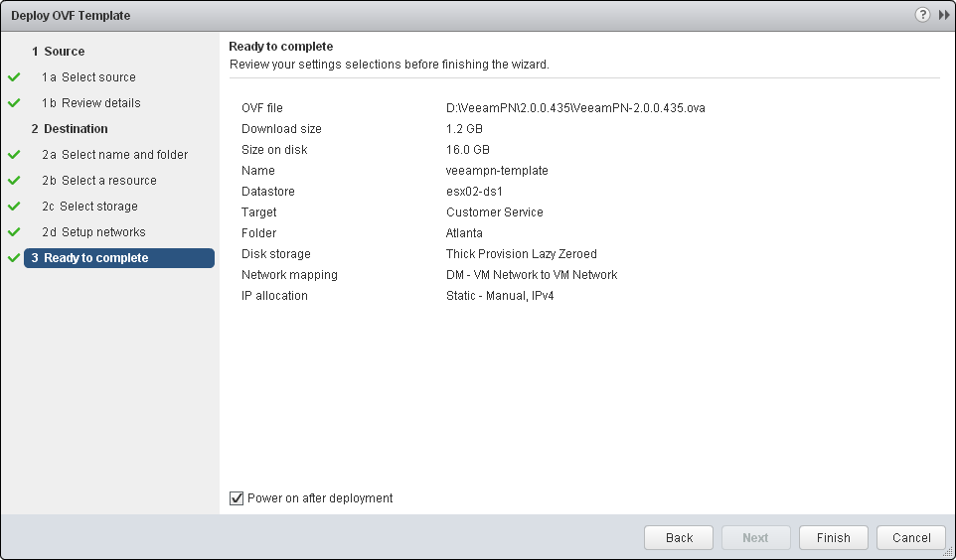Open step 2b Select a resource
The width and height of the screenshot is (956, 560).
(98, 181)
